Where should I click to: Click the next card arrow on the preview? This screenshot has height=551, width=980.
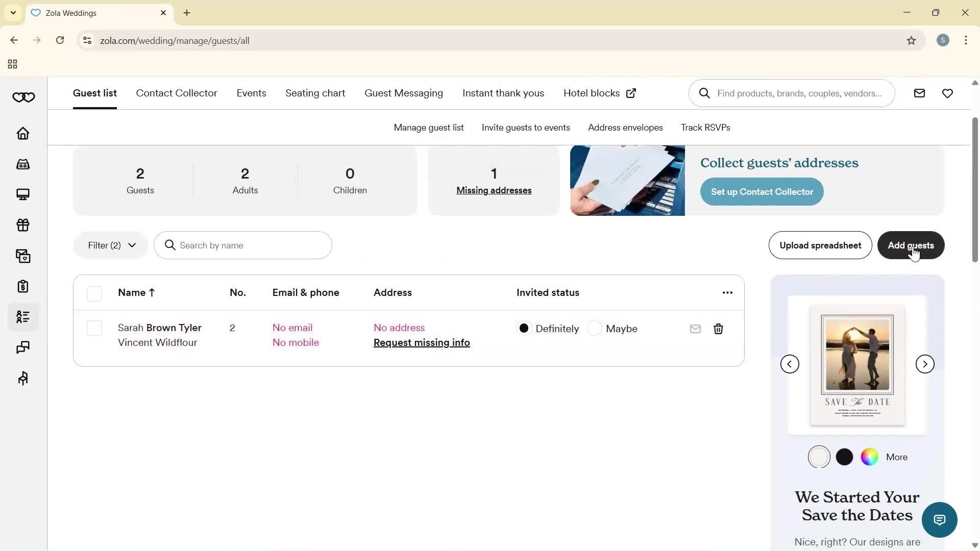click(924, 364)
